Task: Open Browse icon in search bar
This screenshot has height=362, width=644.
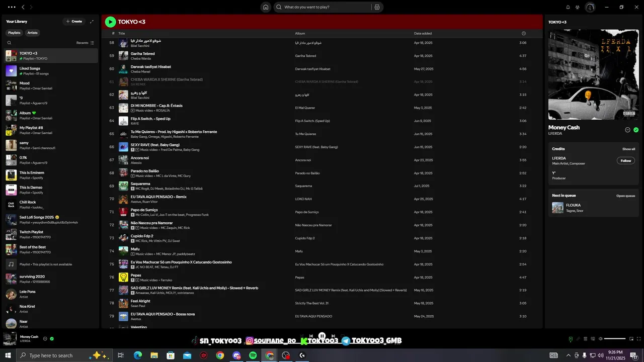Action: click(377, 7)
